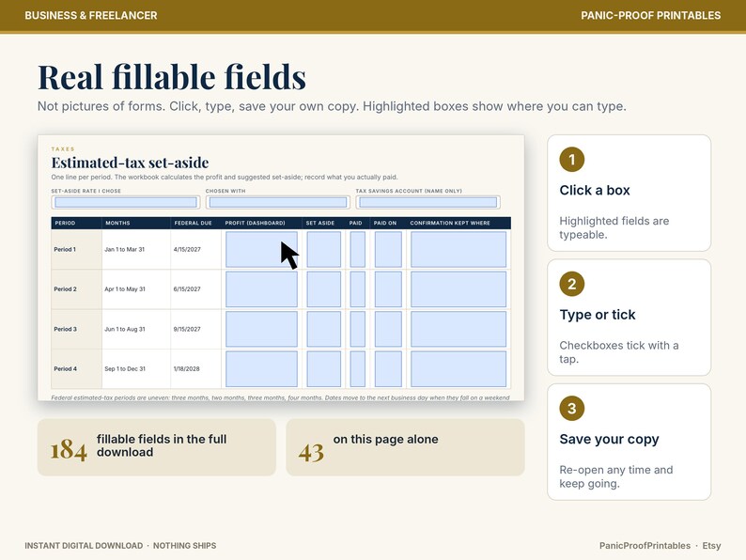Click the 'MONTHS' column header

click(117, 223)
